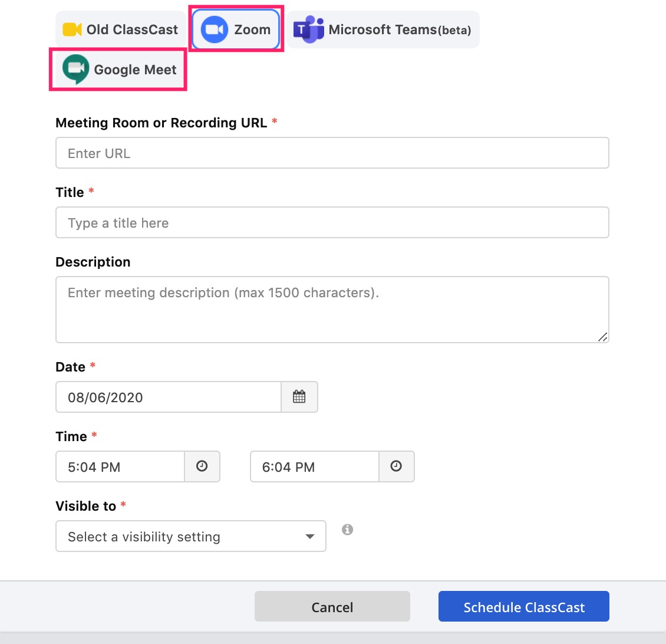Click the start time field 5:04 PM

(x=120, y=466)
